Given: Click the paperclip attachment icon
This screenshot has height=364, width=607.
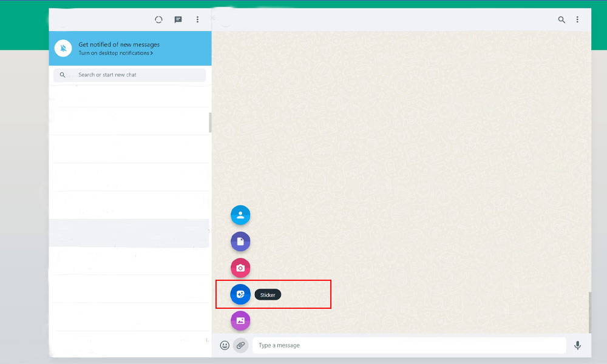Looking at the screenshot, I should [241, 345].
